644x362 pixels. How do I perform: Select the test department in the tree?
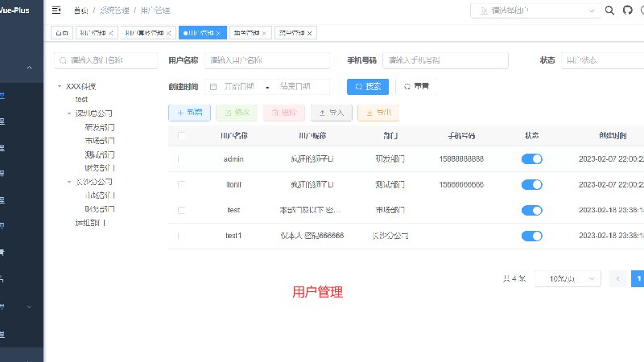pyautogui.click(x=81, y=99)
